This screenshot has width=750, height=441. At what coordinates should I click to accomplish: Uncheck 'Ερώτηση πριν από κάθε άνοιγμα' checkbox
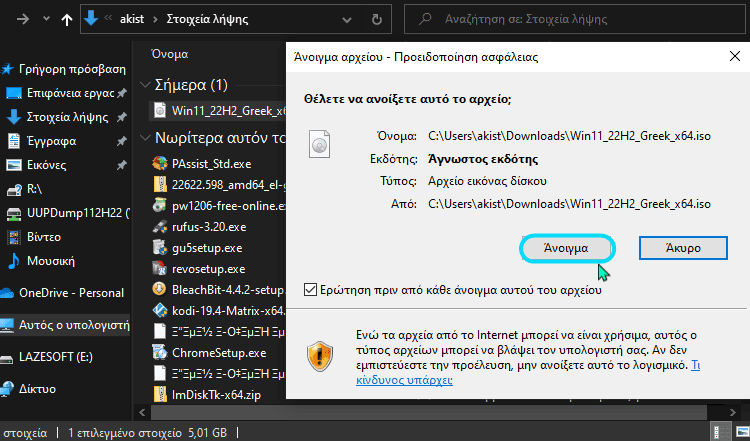point(310,290)
